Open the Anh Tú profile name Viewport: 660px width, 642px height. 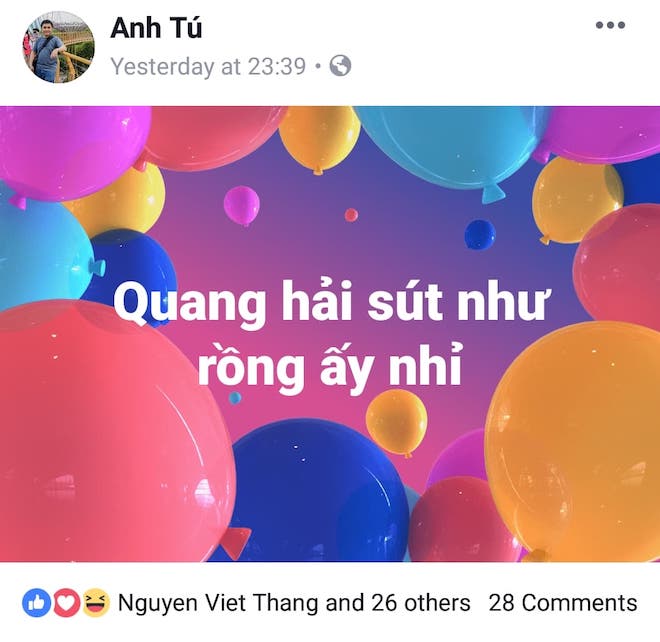156,28
